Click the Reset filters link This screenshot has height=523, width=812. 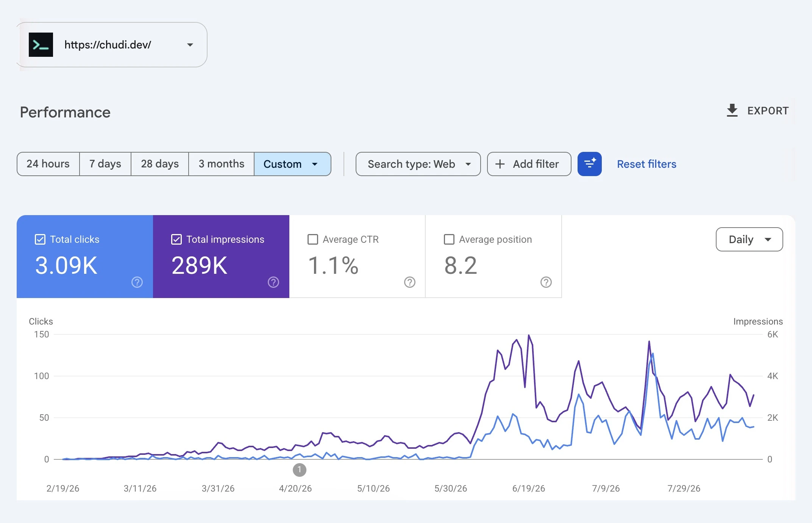tap(646, 164)
